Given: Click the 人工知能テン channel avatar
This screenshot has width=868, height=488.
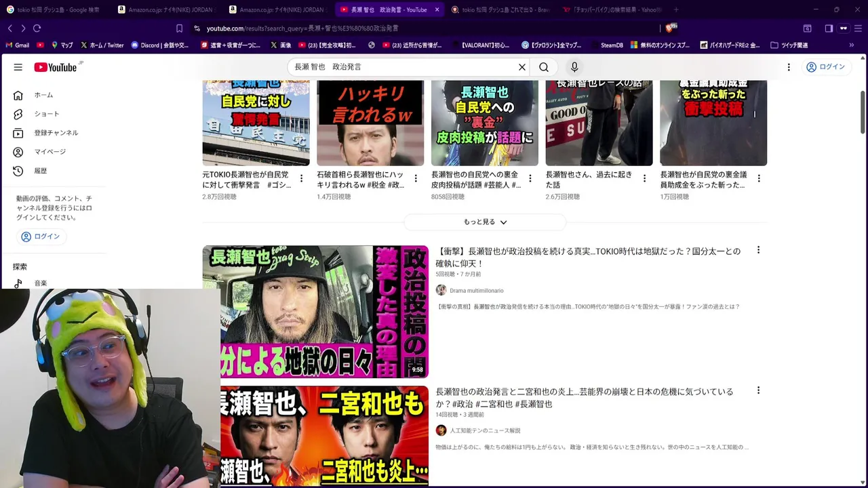Looking at the screenshot, I should [x=441, y=430].
